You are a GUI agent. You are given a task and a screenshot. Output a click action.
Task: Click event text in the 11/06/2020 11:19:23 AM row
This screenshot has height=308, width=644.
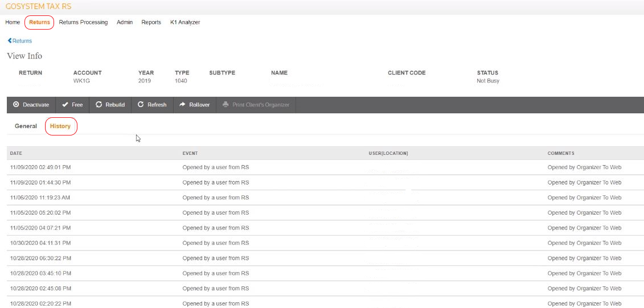pyautogui.click(x=216, y=198)
